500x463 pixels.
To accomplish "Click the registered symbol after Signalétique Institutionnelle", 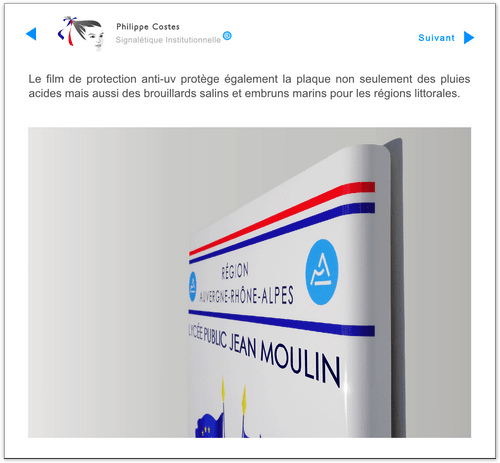I will (227, 35).
